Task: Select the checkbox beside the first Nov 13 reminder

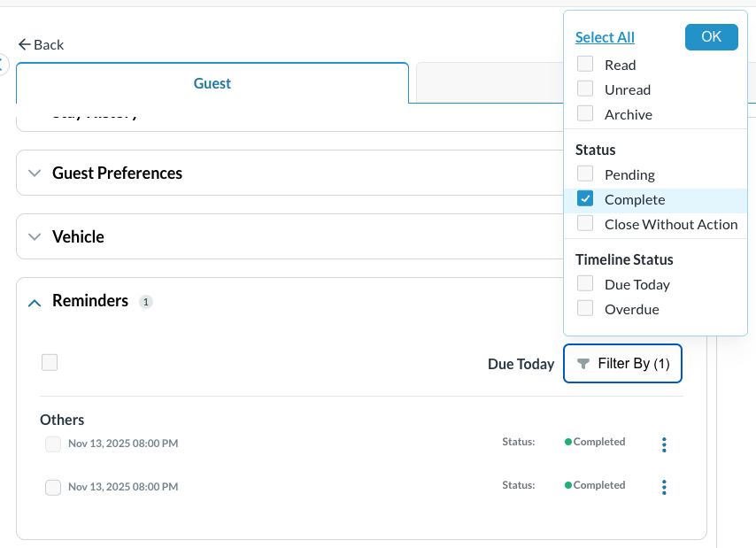Action: [x=52, y=444]
